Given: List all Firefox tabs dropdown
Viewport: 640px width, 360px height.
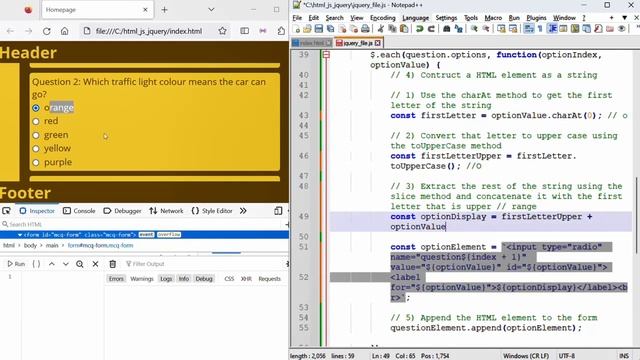Looking at the screenshot, I should [211, 10].
